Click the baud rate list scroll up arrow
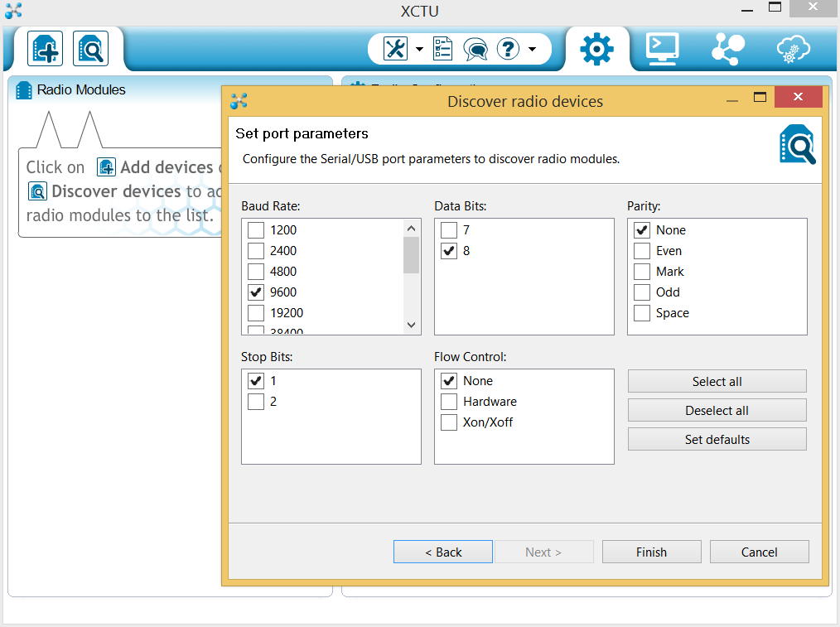Viewport: 840px width, 627px height. (x=412, y=229)
